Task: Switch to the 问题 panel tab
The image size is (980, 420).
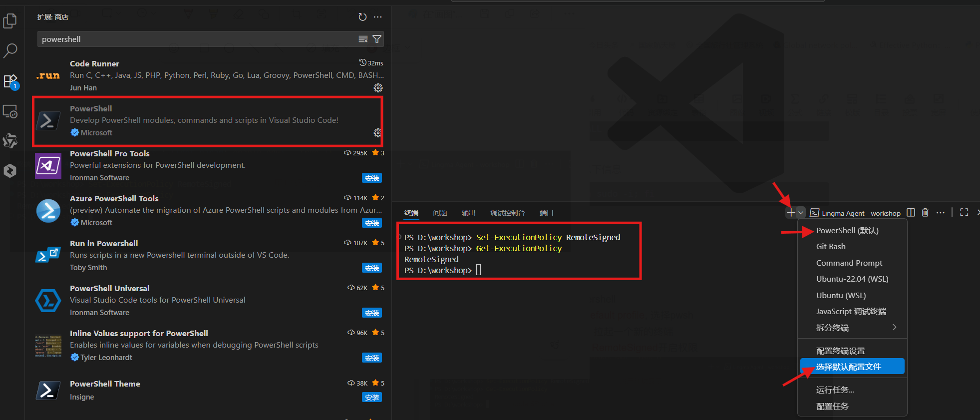Action: tap(440, 213)
